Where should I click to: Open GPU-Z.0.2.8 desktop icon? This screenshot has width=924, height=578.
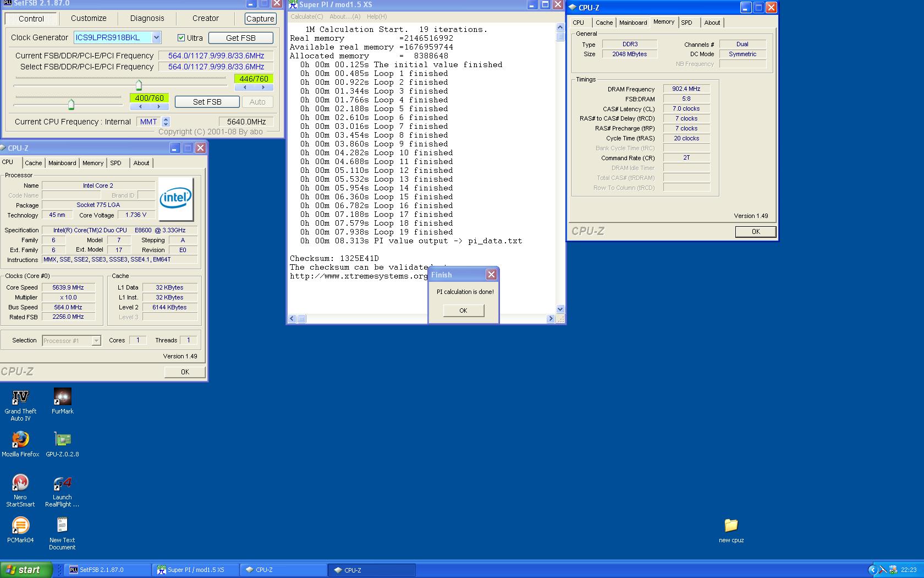(62, 444)
